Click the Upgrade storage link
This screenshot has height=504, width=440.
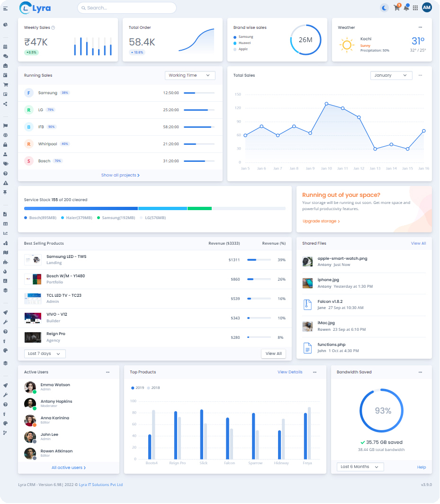coord(321,221)
